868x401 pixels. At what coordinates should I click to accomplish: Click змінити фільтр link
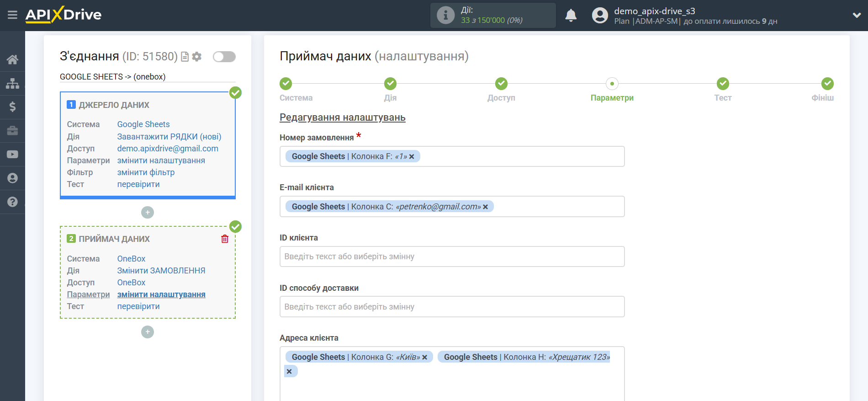[x=146, y=172]
